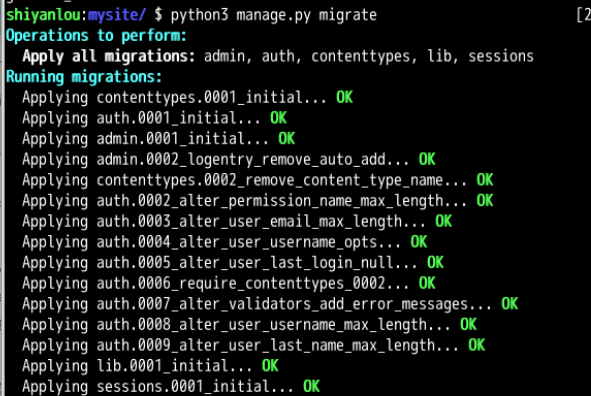Click the OK after contenttypes.0001_initial
Screen dimensions: 591x396
[x=344, y=98]
